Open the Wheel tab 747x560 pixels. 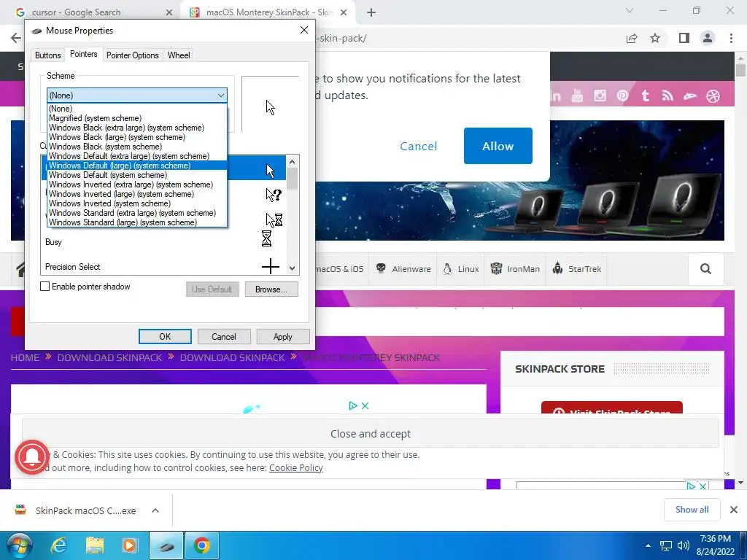point(179,55)
